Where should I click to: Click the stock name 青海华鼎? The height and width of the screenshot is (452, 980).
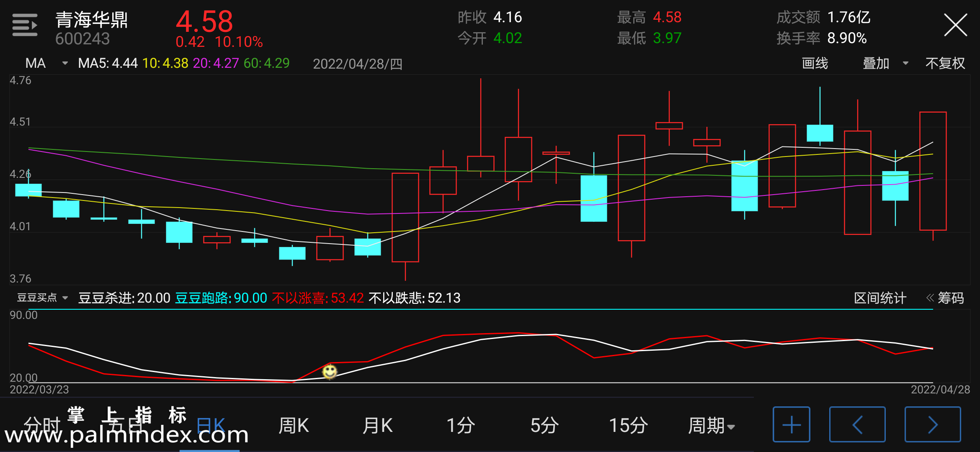tap(92, 20)
